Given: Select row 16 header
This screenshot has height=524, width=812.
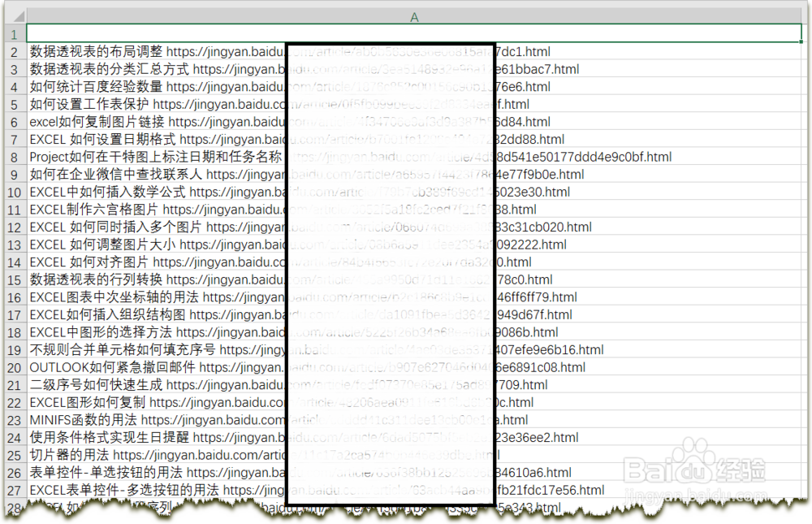Looking at the screenshot, I should click(x=14, y=297).
